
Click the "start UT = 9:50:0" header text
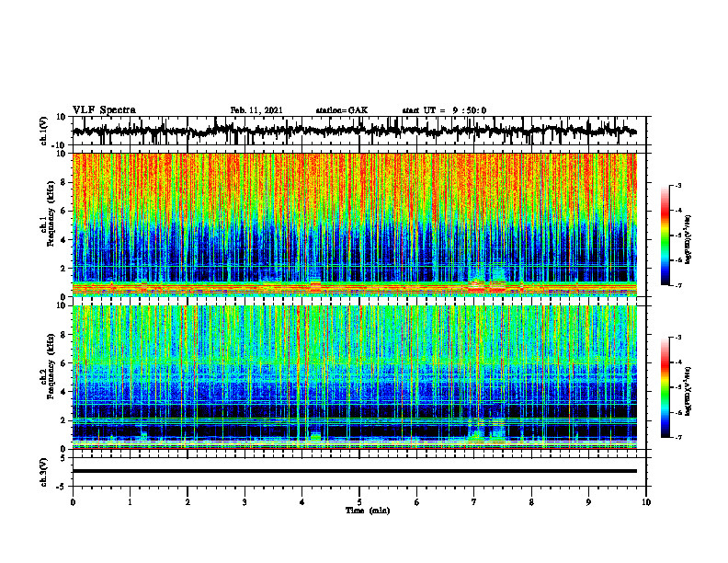tap(444, 110)
